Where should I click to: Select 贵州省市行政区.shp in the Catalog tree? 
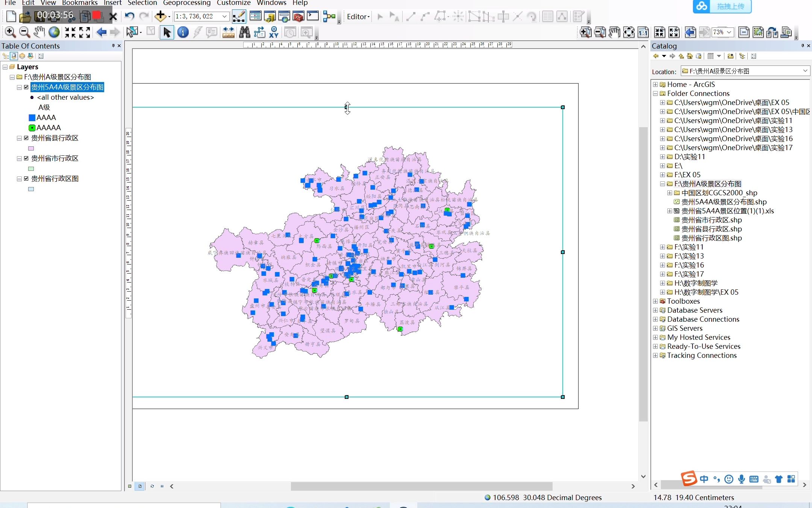711,220
